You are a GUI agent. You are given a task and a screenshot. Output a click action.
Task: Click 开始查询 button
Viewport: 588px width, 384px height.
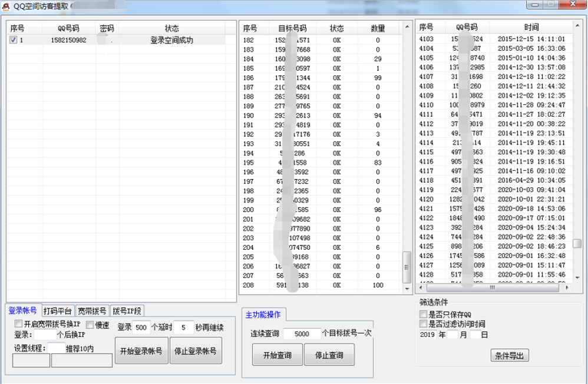(277, 355)
